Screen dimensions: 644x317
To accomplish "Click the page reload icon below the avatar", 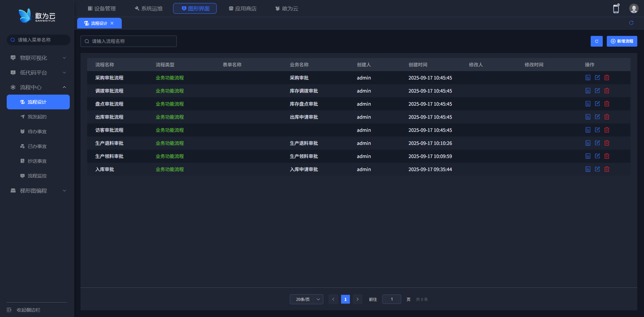I will tap(631, 23).
